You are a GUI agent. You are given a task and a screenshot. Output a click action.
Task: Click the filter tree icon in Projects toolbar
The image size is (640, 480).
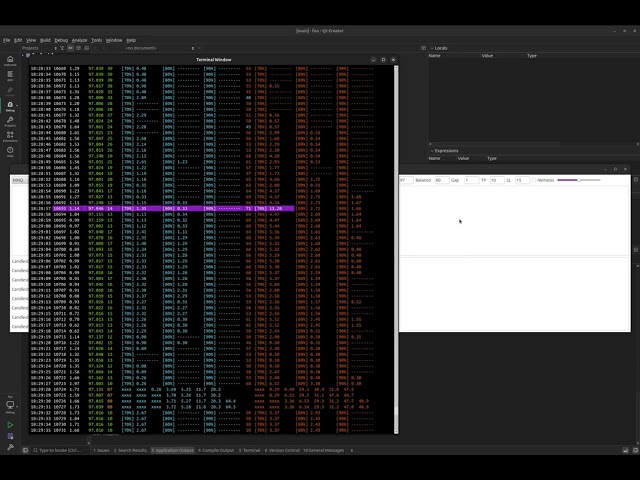click(x=62, y=48)
